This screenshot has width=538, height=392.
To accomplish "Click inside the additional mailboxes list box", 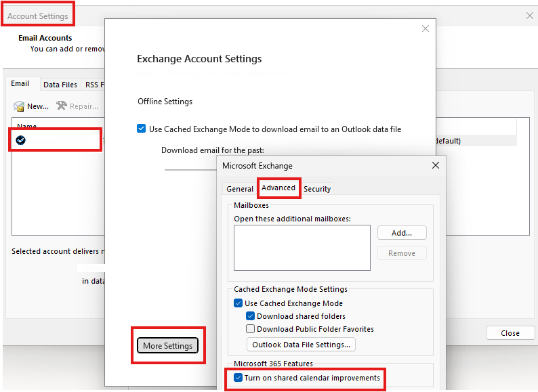I will (302, 248).
